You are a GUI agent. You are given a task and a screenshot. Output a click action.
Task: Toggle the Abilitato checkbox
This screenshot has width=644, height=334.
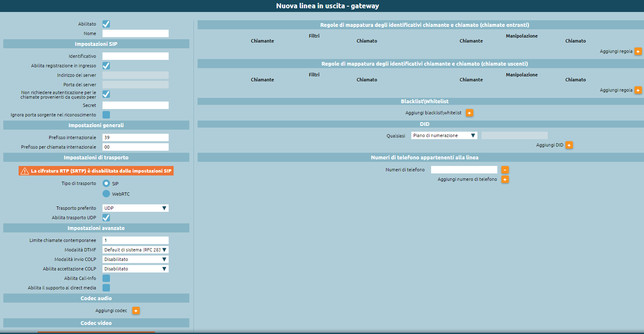(106, 24)
